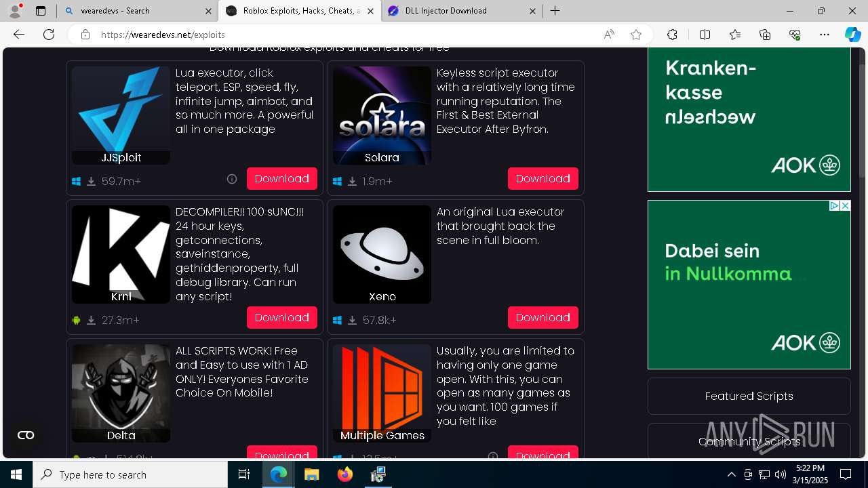The height and width of the screenshot is (488, 868).
Task: Open the Copilot sidebar icon
Action: (852, 35)
